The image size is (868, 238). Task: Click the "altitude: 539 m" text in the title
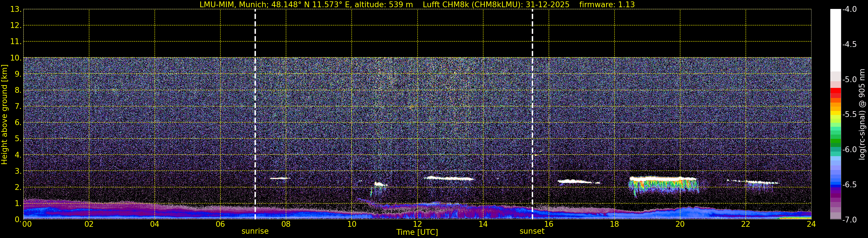pos(383,5)
